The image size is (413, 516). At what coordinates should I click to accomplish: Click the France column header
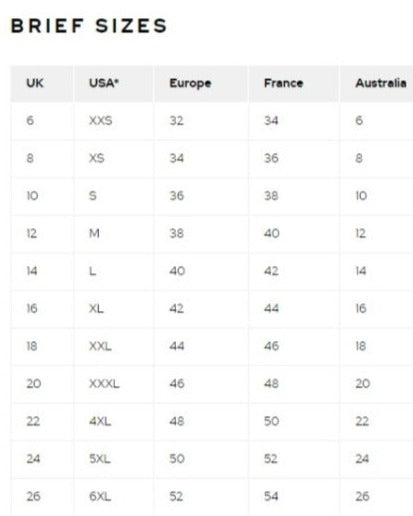pos(284,83)
